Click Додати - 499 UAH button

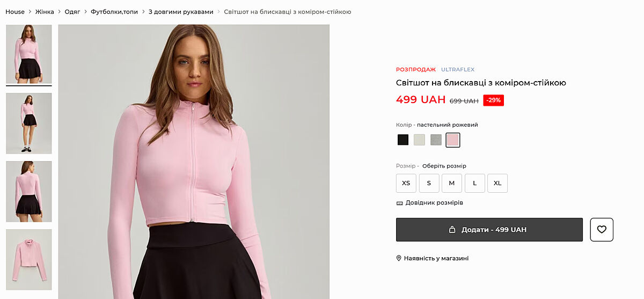point(489,230)
